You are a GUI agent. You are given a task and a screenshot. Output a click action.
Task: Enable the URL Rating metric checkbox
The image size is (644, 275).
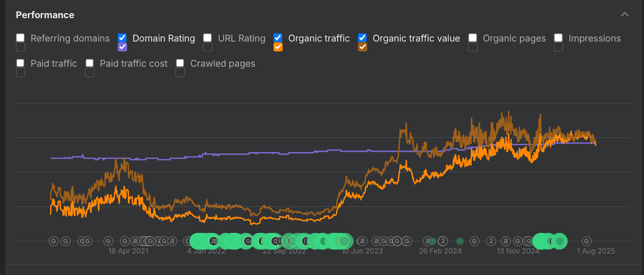point(208,38)
